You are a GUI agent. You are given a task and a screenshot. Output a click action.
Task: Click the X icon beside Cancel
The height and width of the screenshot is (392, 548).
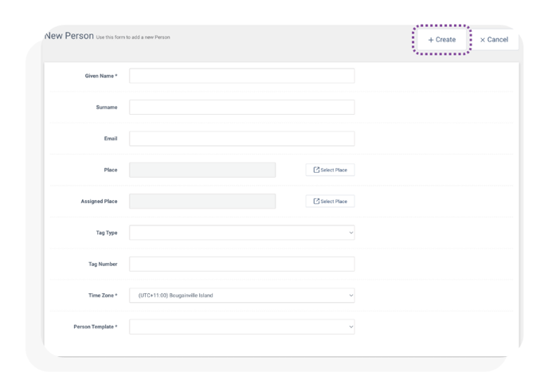click(x=483, y=40)
